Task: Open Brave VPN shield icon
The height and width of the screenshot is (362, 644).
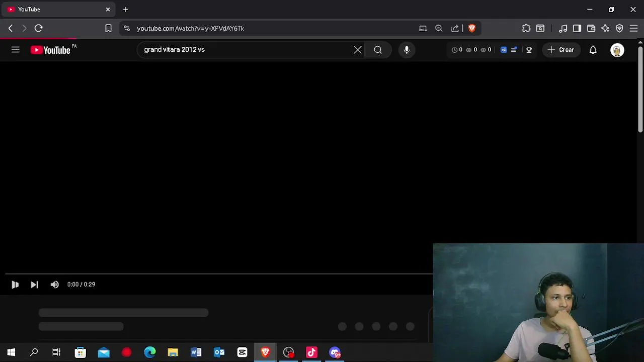Action: coord(619,29)
